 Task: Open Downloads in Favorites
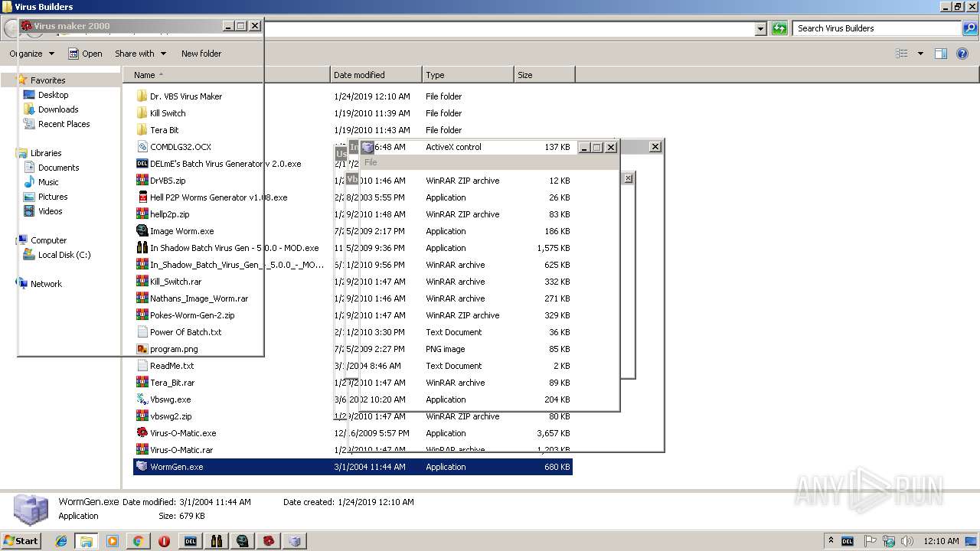(58, 109)
